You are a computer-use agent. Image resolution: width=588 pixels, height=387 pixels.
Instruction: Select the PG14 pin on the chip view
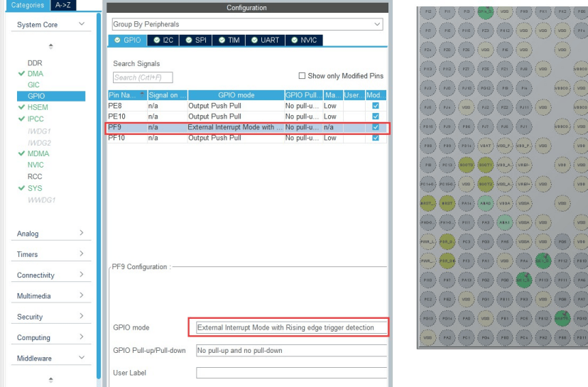[x=447, y=318]
